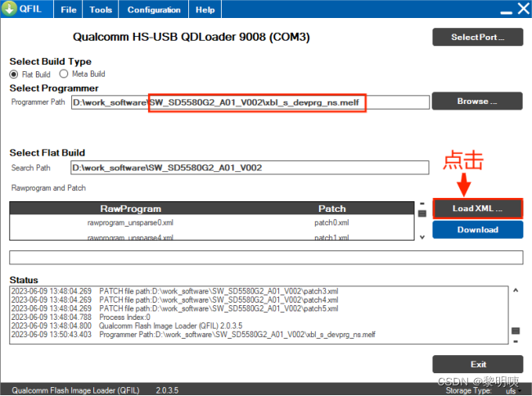Viewport: 532px width, 396px height.
Task: Click version 2.0.3.5 in status bar
Action: tap(167, 390)
